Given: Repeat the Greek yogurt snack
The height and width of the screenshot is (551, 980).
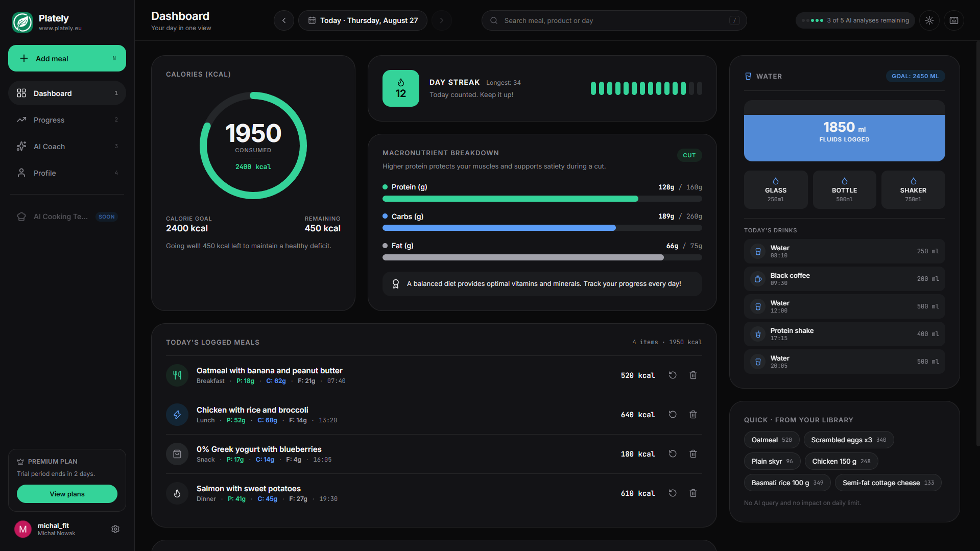Looking at the screenshot, I should click(x=673, y=454).
